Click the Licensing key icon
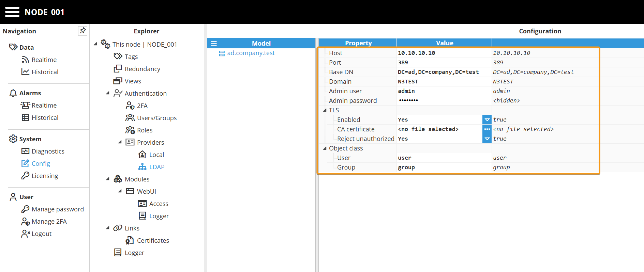 pos(25,176)
